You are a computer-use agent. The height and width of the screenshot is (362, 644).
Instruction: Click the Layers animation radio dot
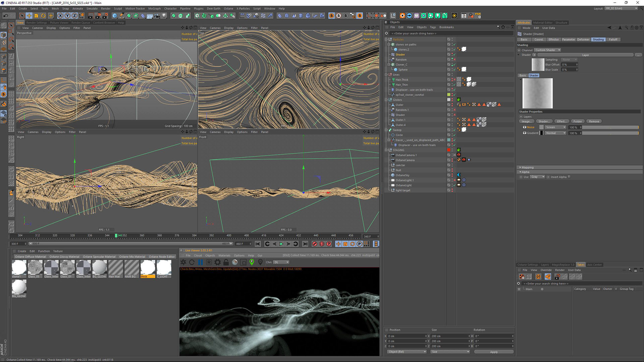click(521, 117)
